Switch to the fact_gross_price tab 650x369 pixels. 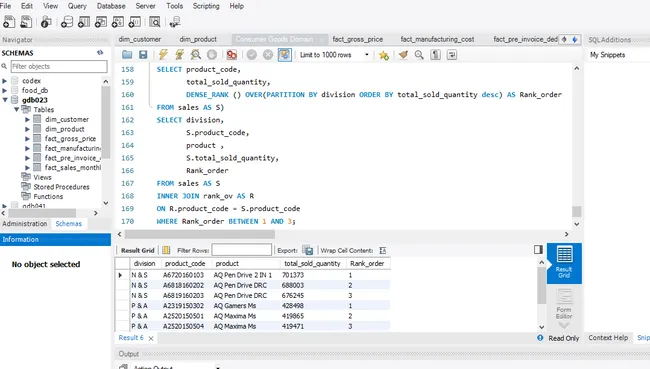358,39
